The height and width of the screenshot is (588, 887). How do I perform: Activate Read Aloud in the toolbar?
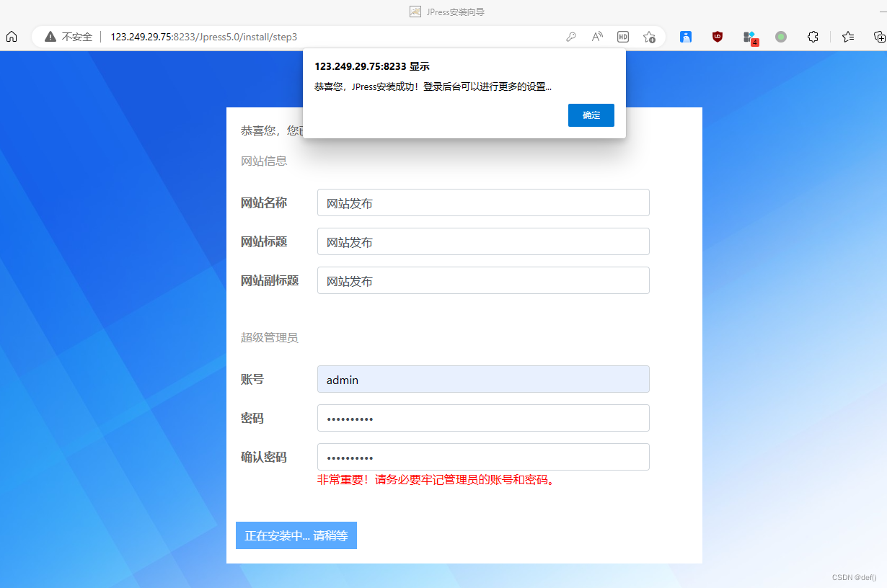click(x=596, y=37)
